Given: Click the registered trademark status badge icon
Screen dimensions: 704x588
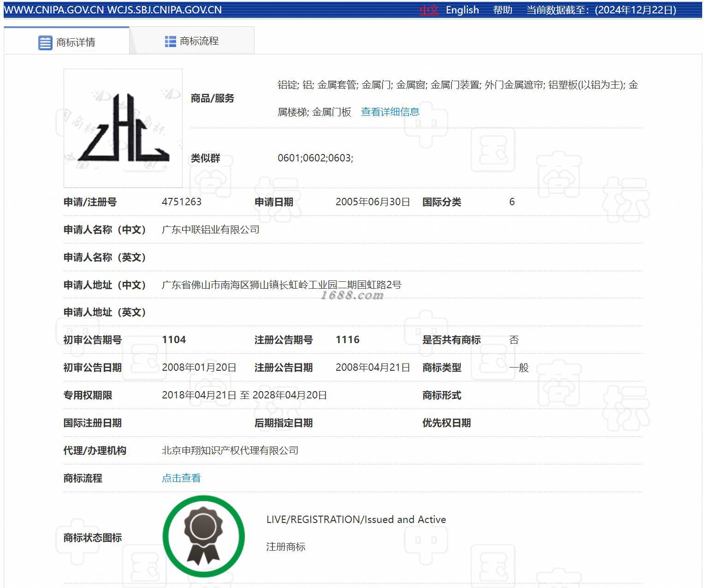Looking at the screenshot, I should [x=203, y=536].
